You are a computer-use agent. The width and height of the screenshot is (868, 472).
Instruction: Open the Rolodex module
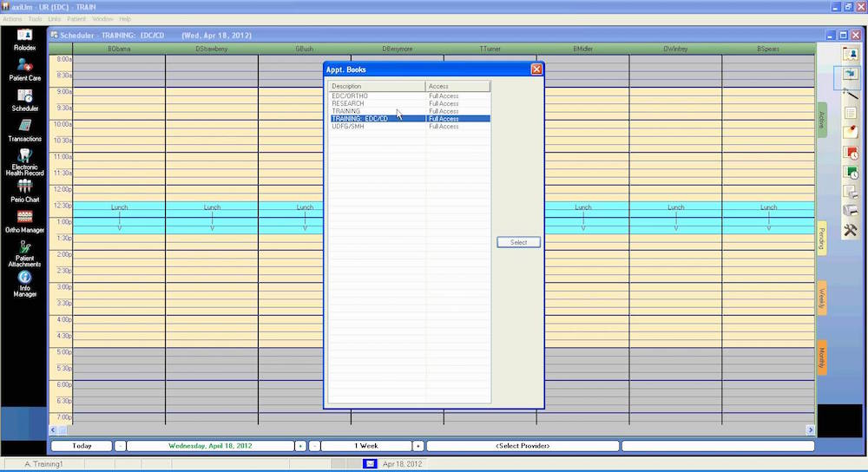click(24, 41)
